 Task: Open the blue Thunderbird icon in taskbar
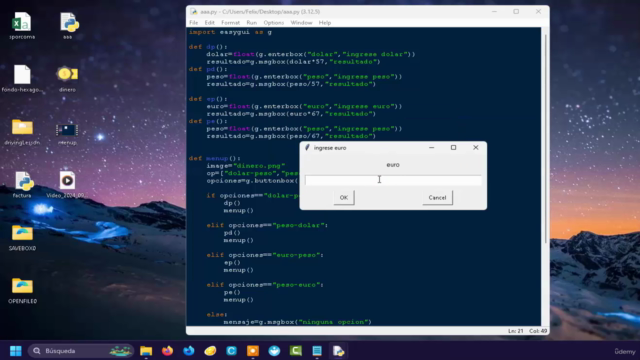pos(189,351)
